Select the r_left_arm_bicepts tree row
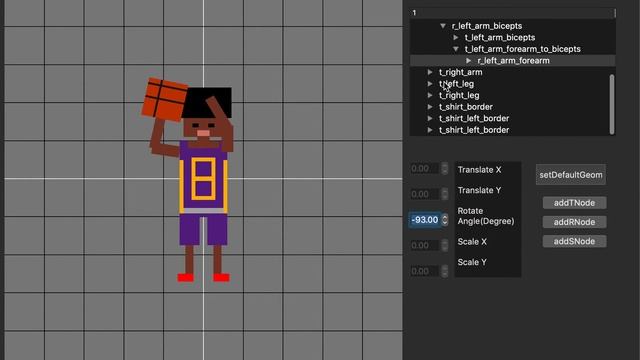640x360 pixels. [512, 26]
